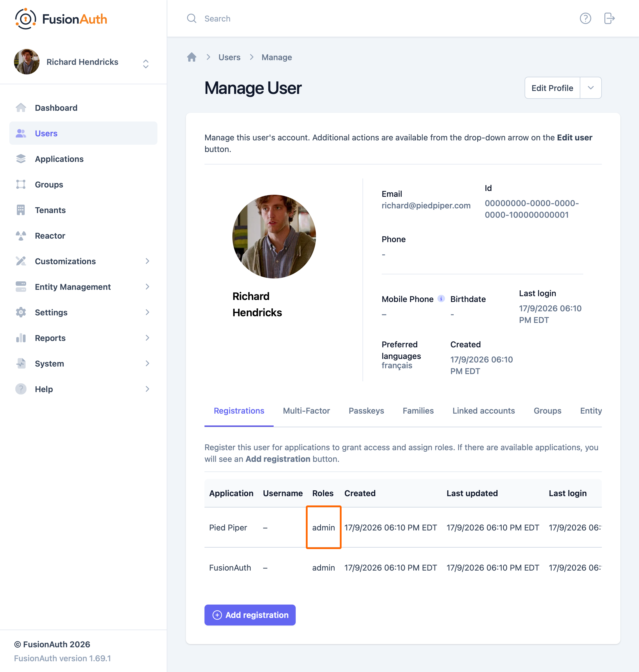639x672 pixels.
Task: Click the Roles column header
Action: [323, 493]
